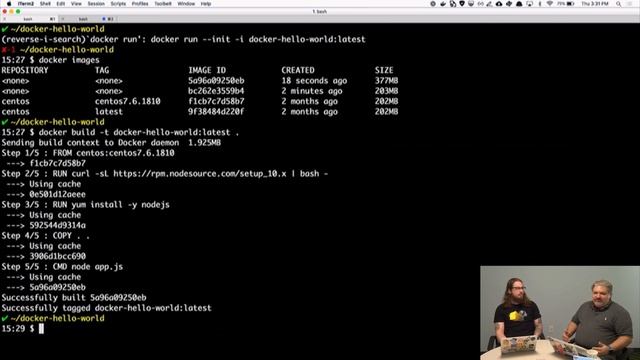Screen dimensions: 640x360
Task: Click '2 minutes ago' created value
Action: [x=312, y=91]
